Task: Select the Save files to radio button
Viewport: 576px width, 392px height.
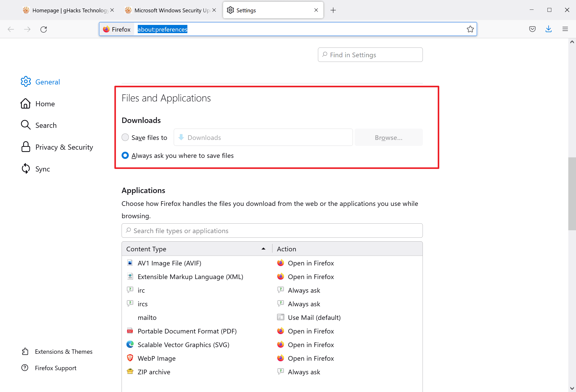Action: (x=125, y=137)
